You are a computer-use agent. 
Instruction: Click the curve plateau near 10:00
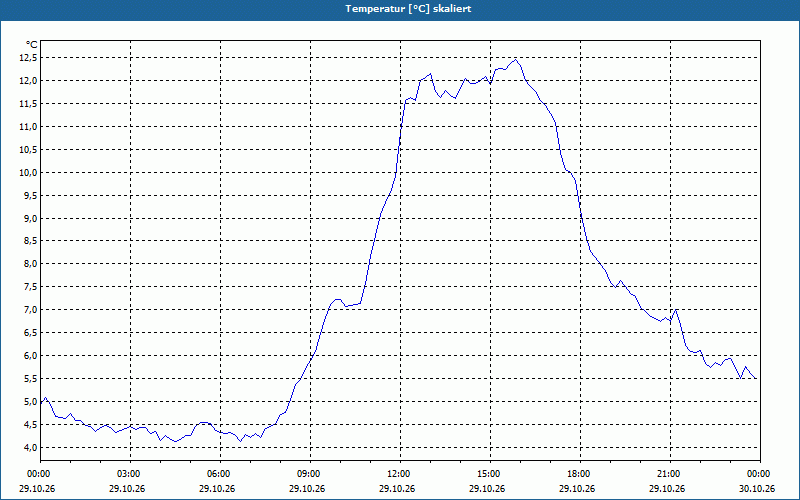point(337,299)
